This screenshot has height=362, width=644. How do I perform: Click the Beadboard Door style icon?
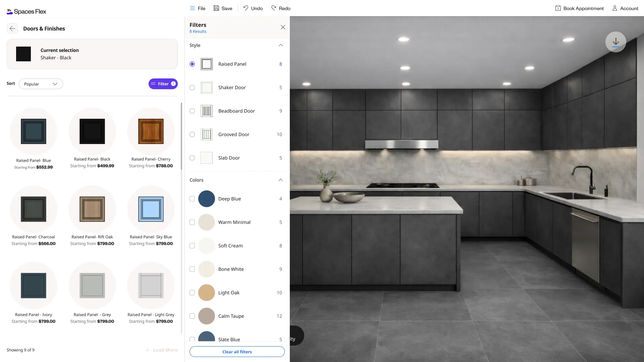(x=207, y=111)
